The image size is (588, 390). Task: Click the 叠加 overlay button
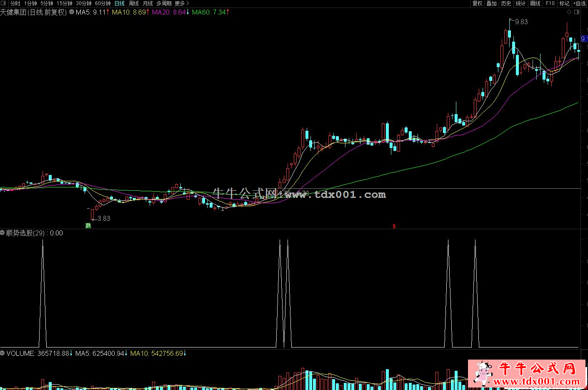coord(492,3)
